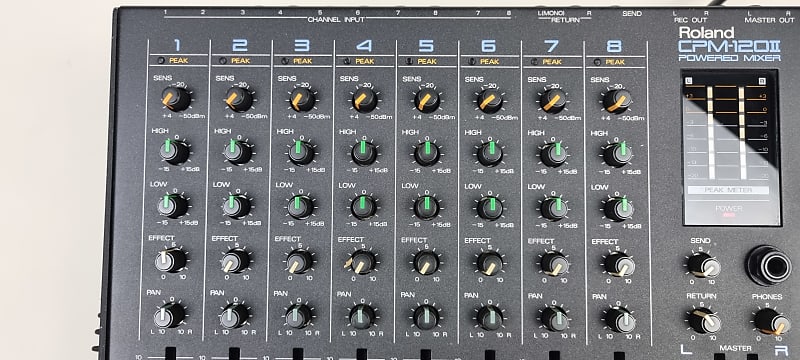
Task: Click the Roland logo
Action: 706,33
